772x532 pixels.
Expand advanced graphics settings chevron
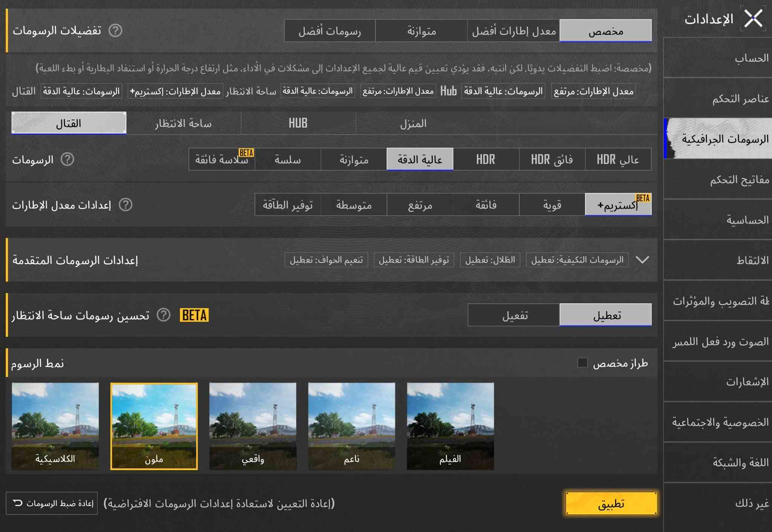tap(642, 260)
